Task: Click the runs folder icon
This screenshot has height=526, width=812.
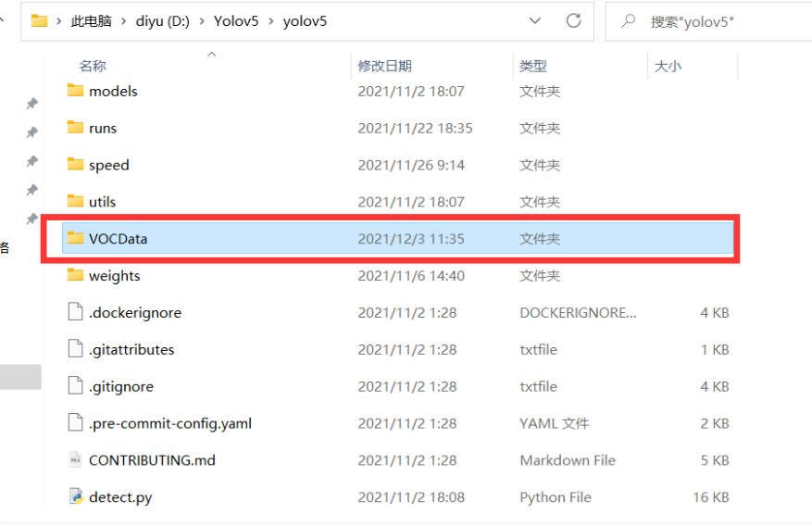Action: click(x=75, y=128)
